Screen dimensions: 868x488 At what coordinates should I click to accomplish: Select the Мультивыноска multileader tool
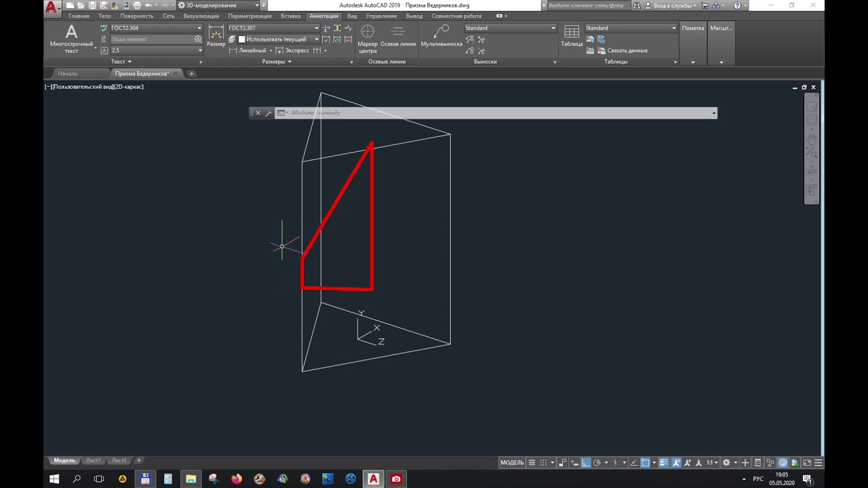(x=441, y=37)
